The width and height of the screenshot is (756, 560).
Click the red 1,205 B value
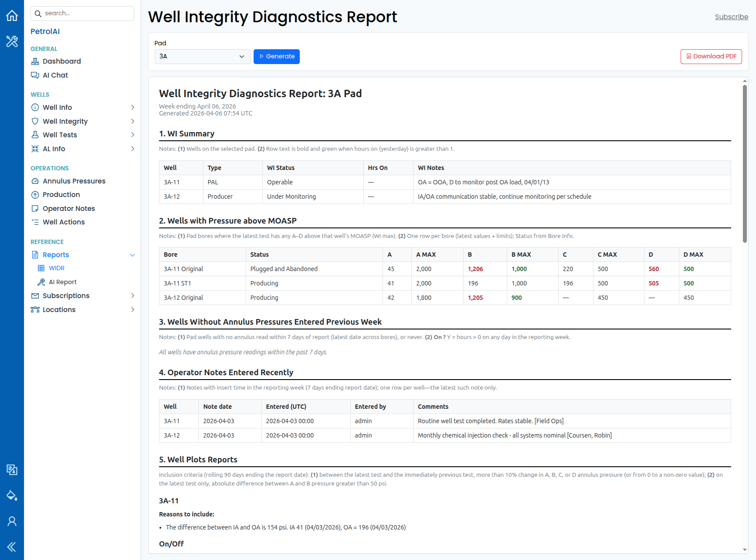click(475, 298)
